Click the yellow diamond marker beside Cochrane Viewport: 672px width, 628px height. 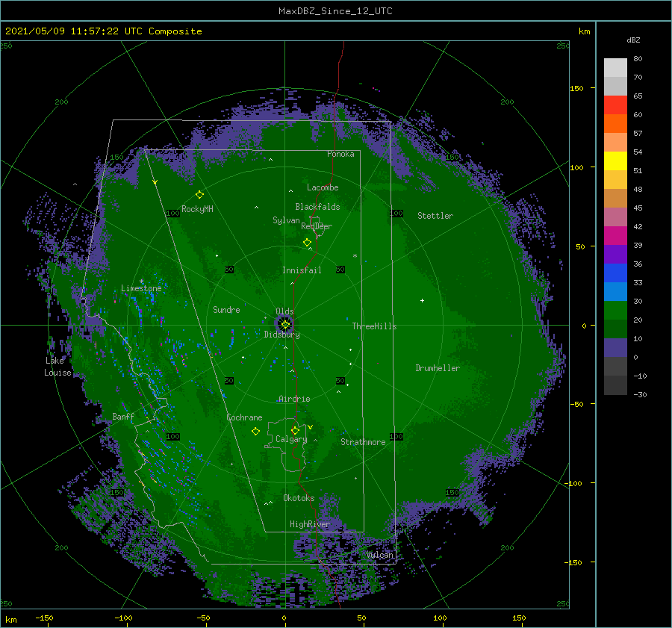[255, 432]
